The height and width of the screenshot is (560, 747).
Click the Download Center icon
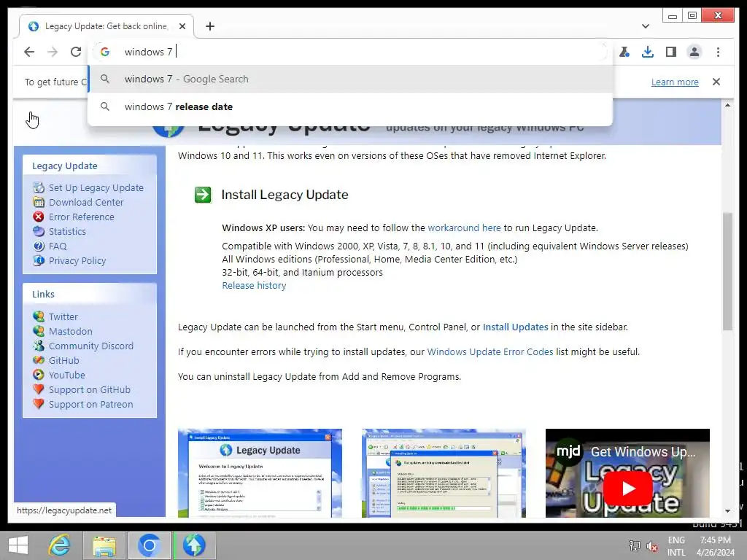click(39, 203)
